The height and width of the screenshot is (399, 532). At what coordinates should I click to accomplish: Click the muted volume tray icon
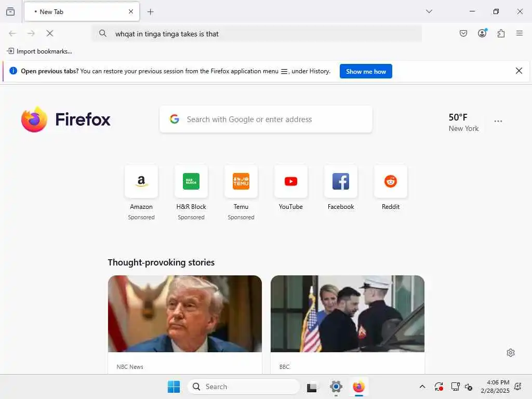(x=469, y=387)
